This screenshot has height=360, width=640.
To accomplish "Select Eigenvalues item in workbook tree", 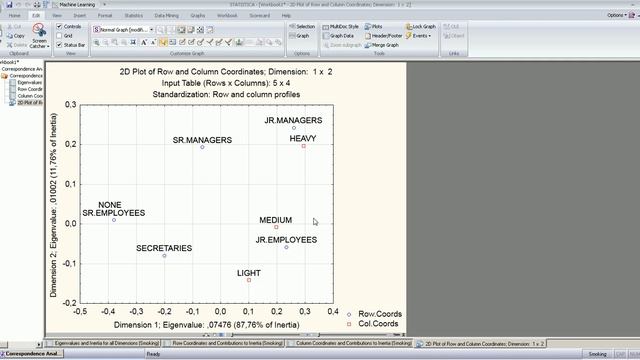I will tap(29, 82).
